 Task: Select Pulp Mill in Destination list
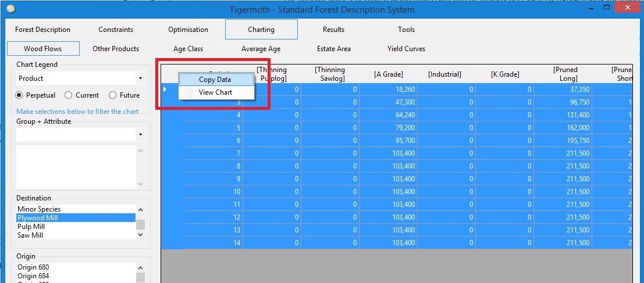tap(76, 227)
